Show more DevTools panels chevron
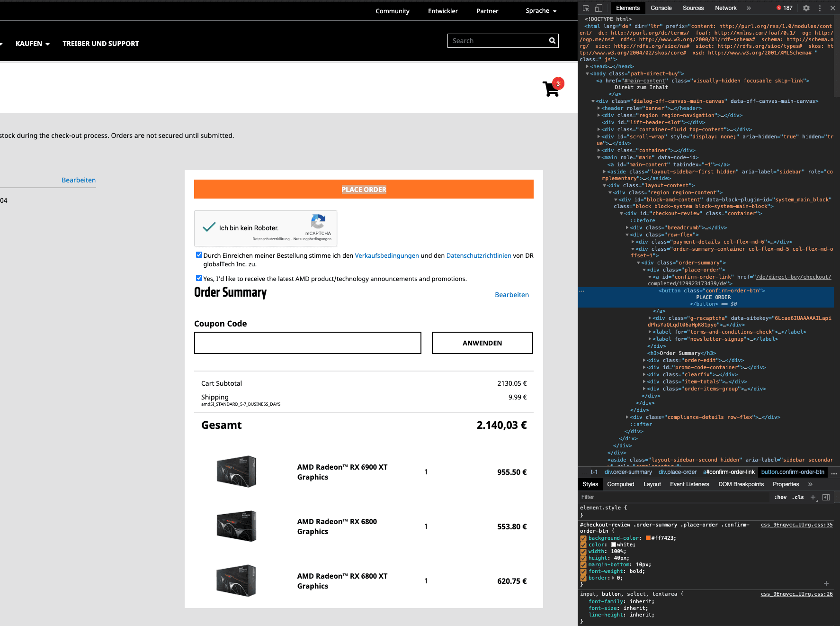Image resolution: width=840 pixels, height=626 pixels. point(749,8)
